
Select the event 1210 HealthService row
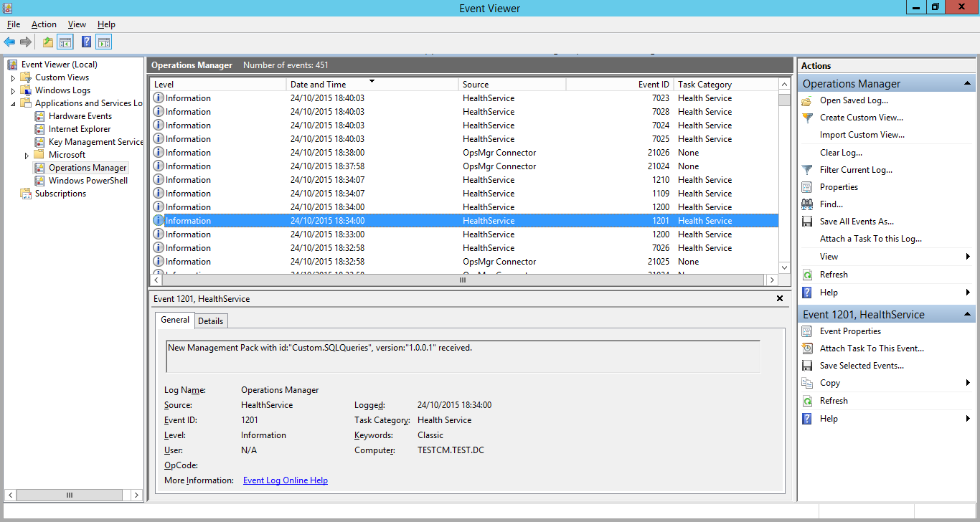(x=464, y=180)
